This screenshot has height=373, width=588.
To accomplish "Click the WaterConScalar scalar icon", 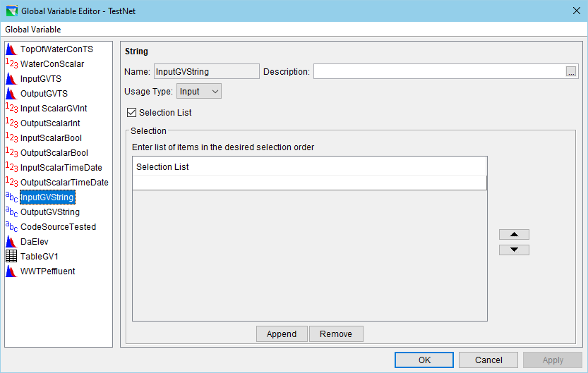I will [11, 64].
